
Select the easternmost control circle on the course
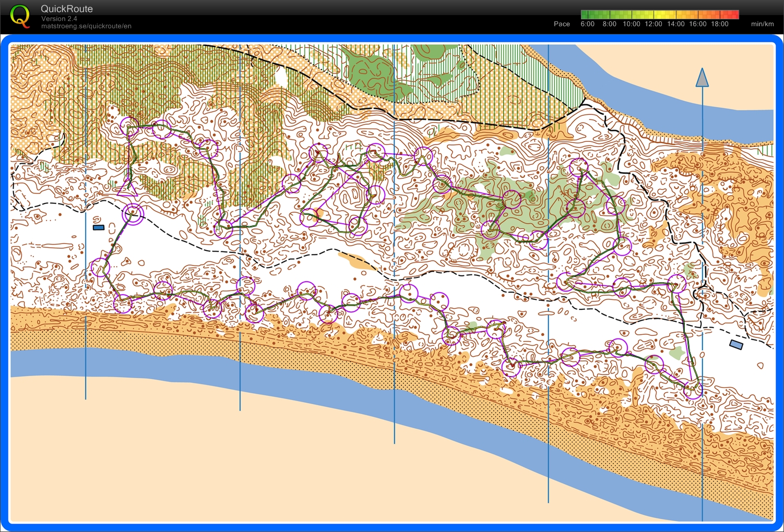pyautogui.click(x=693, y=390)
